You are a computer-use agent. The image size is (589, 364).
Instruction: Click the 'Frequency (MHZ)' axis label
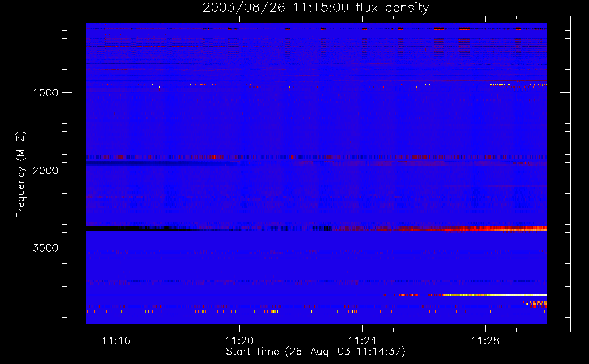[x=21, y=175]
